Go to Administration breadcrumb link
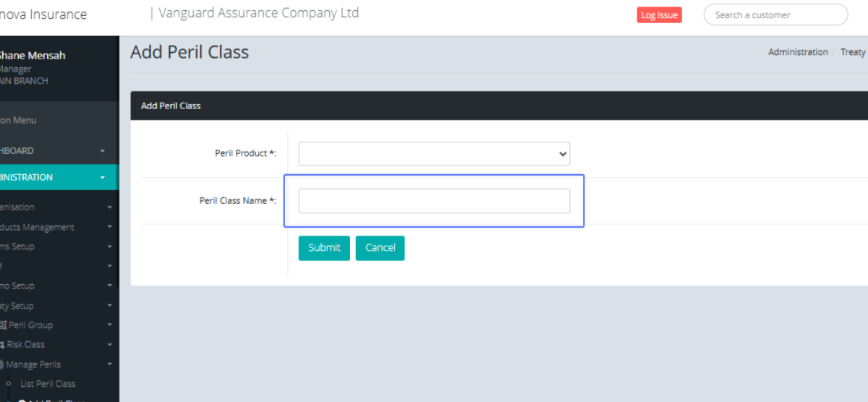 [798, 52]
